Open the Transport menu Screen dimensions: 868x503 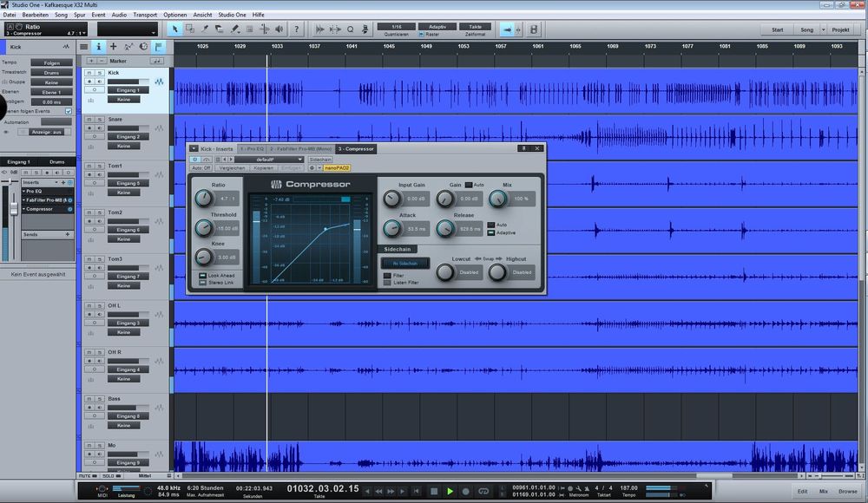point(145,15)
